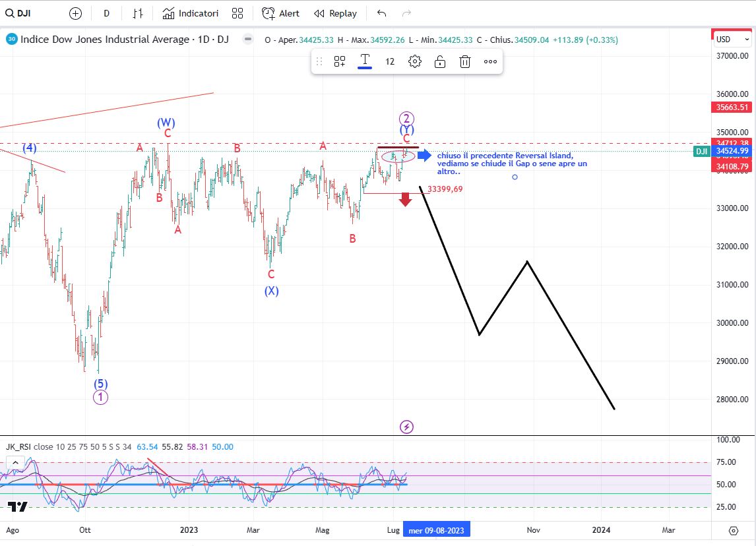
Task: Add a symbol with the plus-circle button
Action: 75,13
